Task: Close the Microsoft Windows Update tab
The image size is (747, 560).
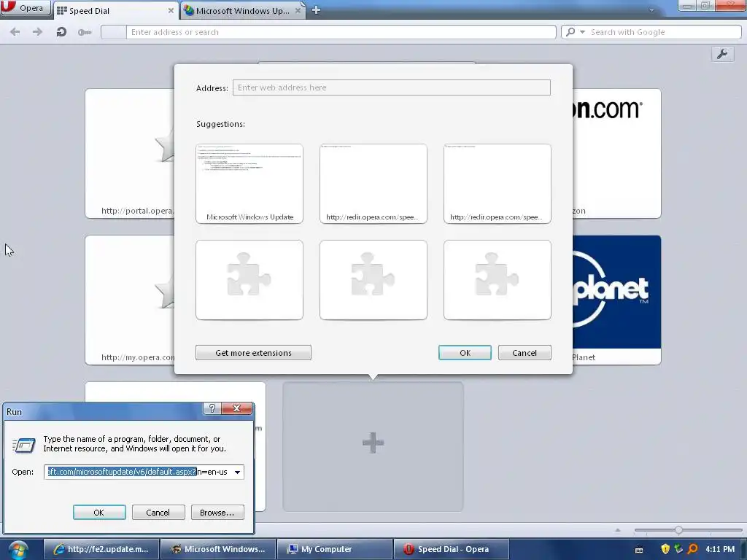Action: 298,10
